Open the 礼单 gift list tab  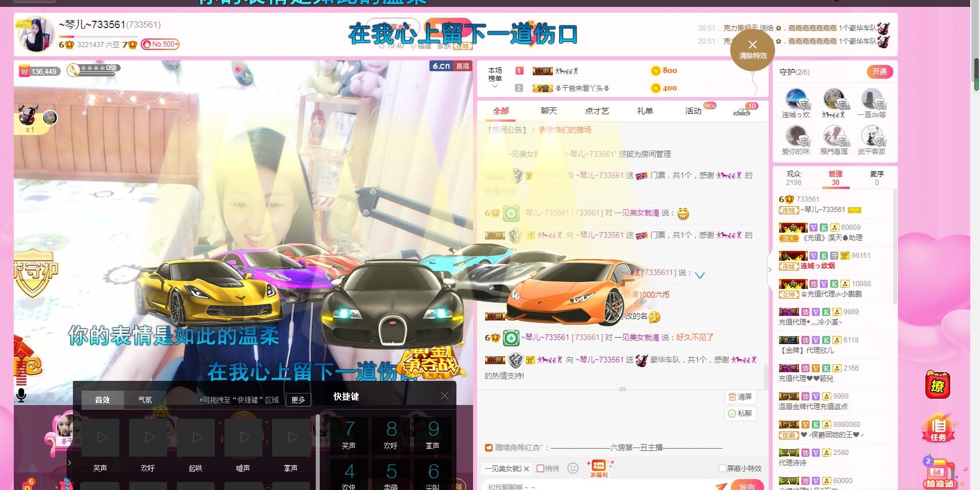645,111
